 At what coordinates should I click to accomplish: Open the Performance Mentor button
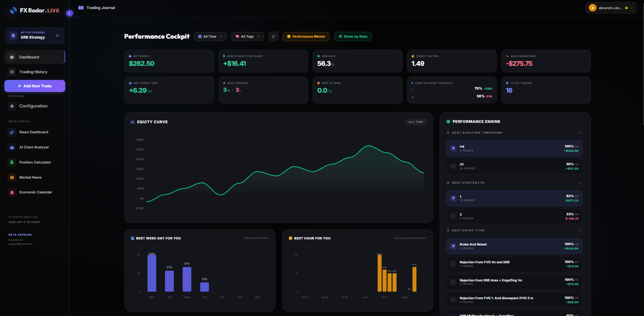[306, 37]
